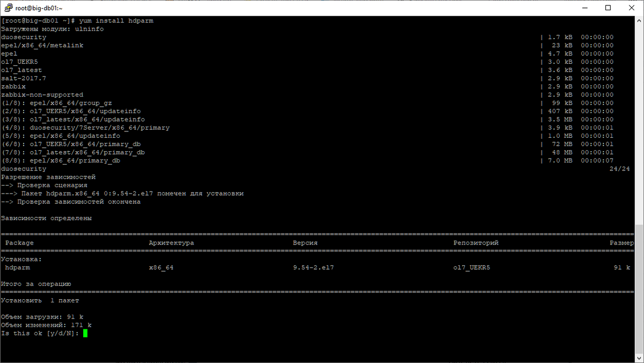The height and width of the screenshot is (363, 644).
Task: Maximize the root@big-db01 terminal window
Action: 608,8
